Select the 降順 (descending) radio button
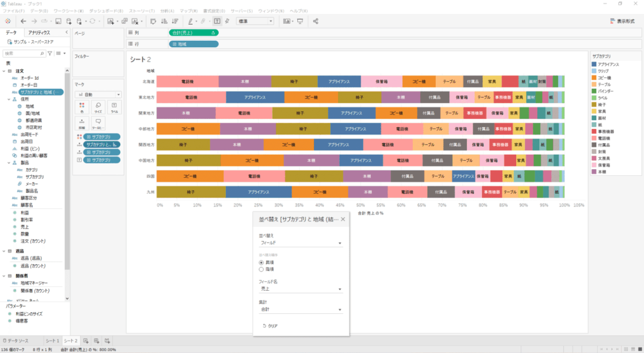This screenshot has height=353, width=644. click(262, 269)
